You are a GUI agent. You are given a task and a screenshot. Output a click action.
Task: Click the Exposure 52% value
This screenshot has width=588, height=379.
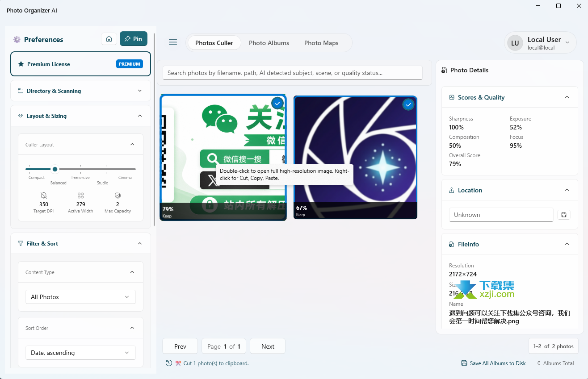[x=516, y=127]
